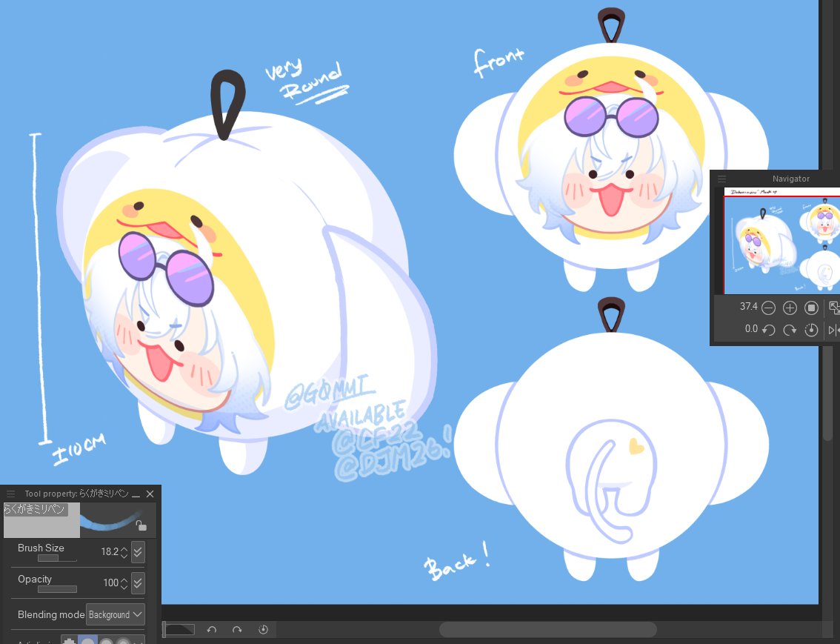Rotate canvas left using Navigator icon

pyautogui.click(x=769, y=329)
